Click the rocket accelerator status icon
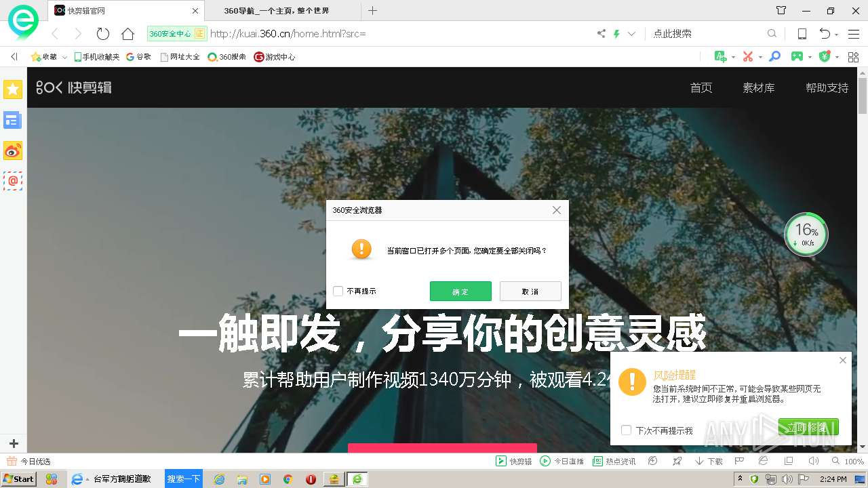 [677, 461]
